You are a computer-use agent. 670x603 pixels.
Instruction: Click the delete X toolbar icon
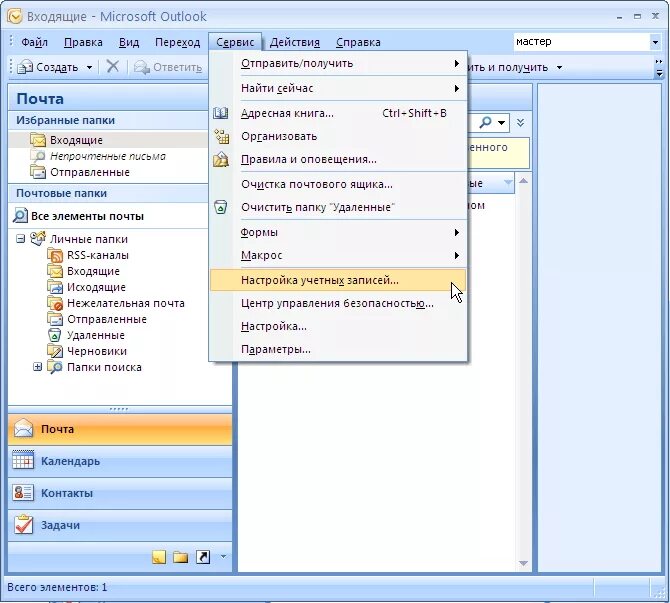(112, 66)
